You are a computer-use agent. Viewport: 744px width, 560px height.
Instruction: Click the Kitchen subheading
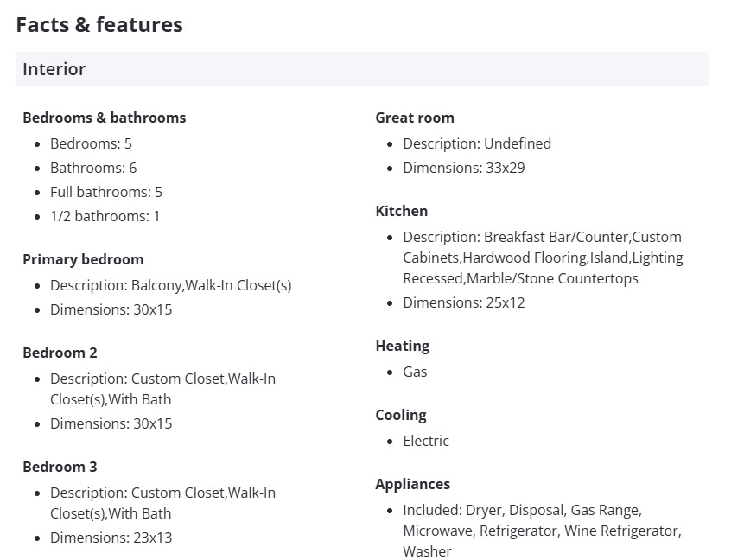tap(401, 211)
